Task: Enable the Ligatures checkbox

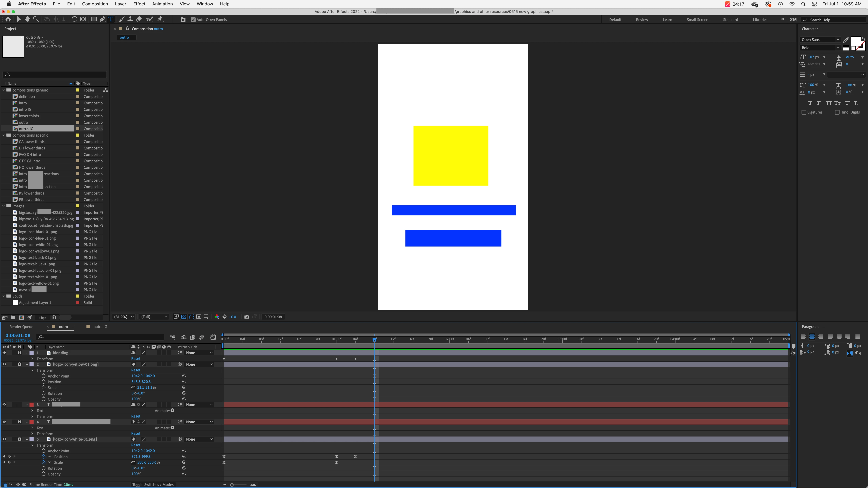Action: click(804, 112)
